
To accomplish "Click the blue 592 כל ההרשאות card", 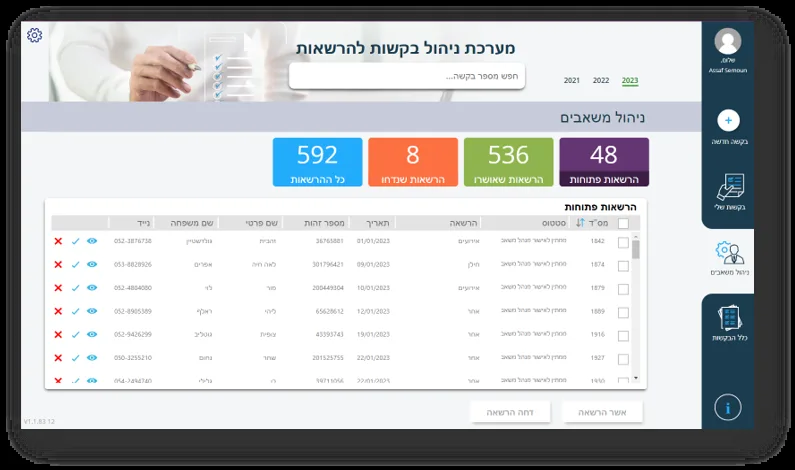I will 317,162.
